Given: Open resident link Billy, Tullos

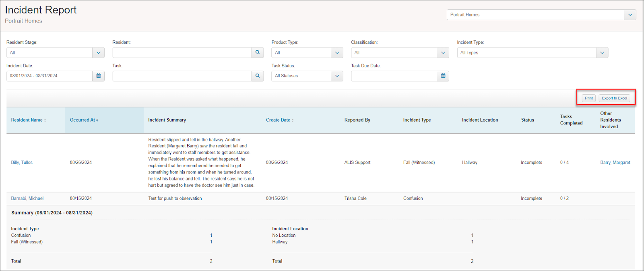Looking at the screenshot, I should coord(22,162).
